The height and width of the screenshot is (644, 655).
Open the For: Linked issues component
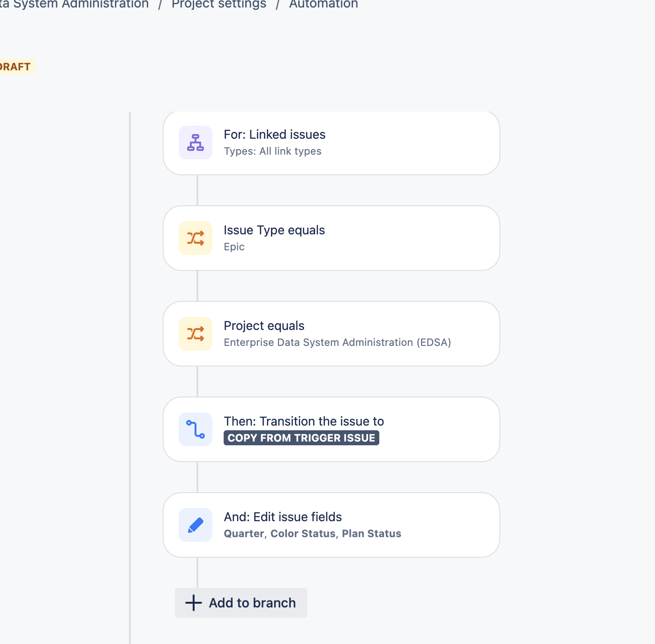click(331, 143)
